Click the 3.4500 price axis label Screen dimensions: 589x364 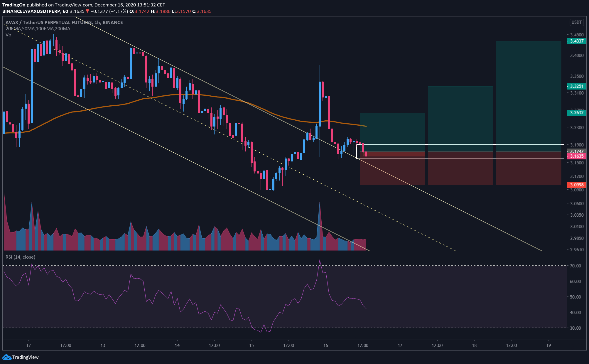577,35
